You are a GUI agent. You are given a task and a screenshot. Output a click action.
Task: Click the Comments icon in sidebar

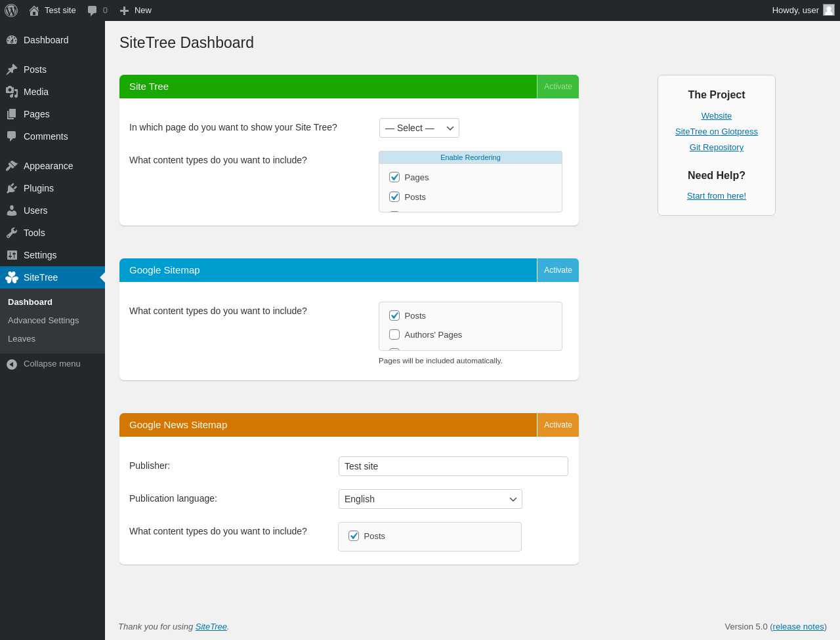point(12,136)
